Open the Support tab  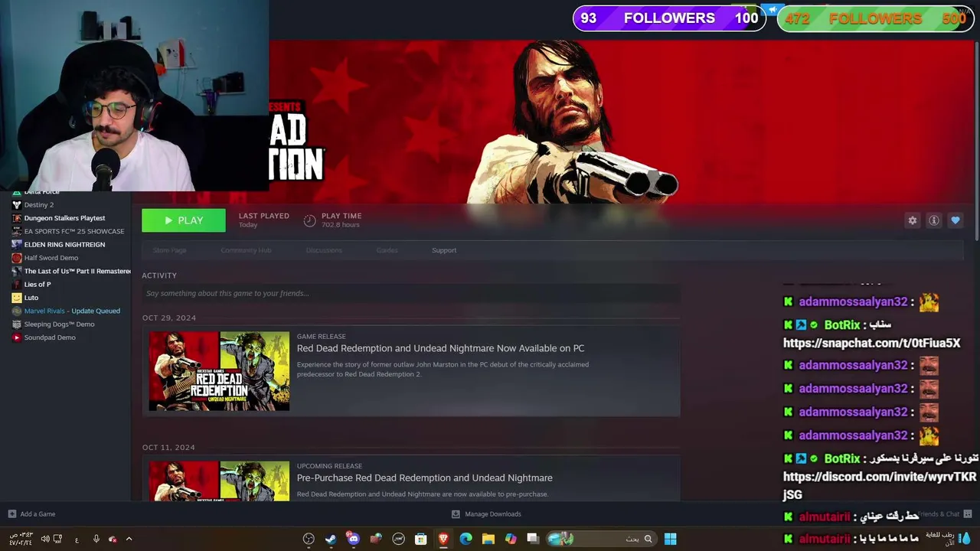click(444, 250)
